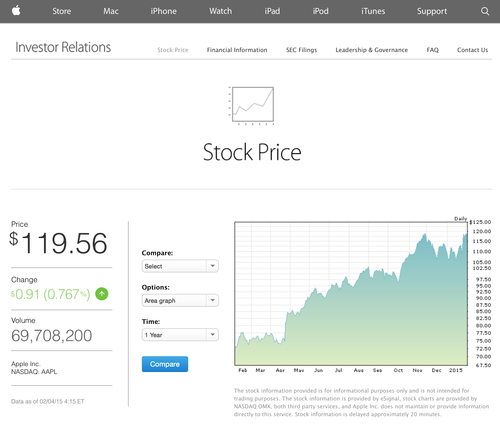500x425 pixels.
Task: Click the arrow of the Area graph box
Action: click(x=212, y=300)
